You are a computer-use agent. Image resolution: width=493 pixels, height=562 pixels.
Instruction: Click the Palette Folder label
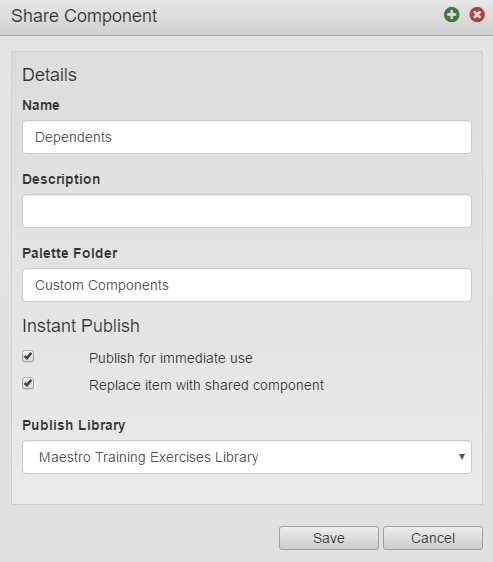(x=70, y=253)
